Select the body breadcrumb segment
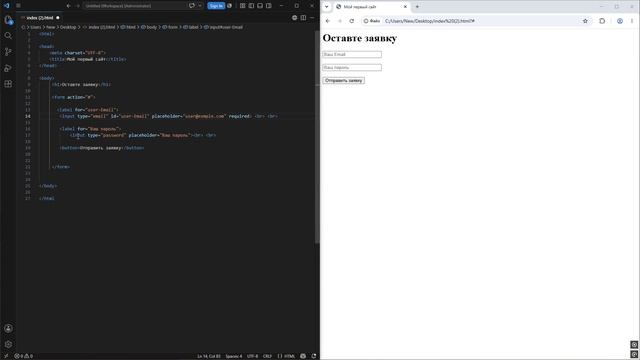Screen dimensions: 640x360 [x=149, y=27]
